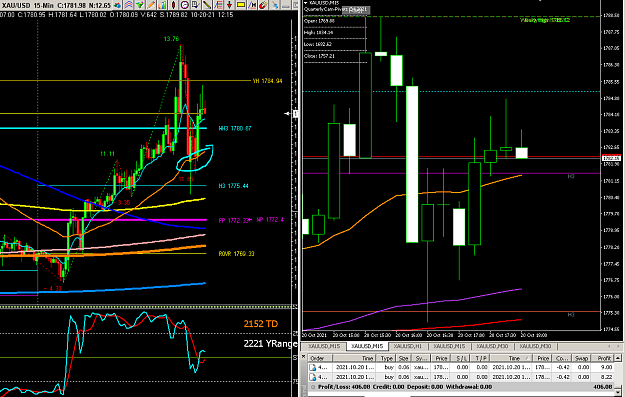Click the 13.76 swing label on chart

(x=171, y=39)
